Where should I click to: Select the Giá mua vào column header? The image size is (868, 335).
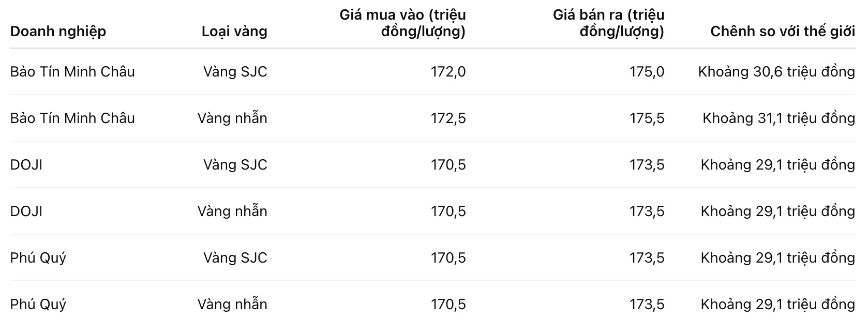tap(402, 23)
